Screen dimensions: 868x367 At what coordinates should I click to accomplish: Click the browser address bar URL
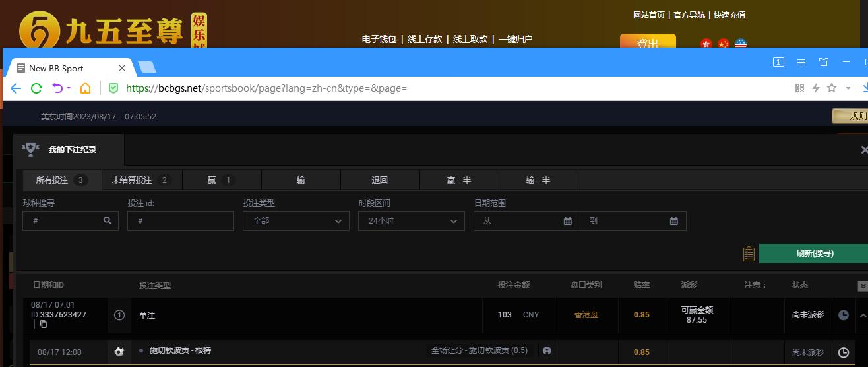(266, 88)
